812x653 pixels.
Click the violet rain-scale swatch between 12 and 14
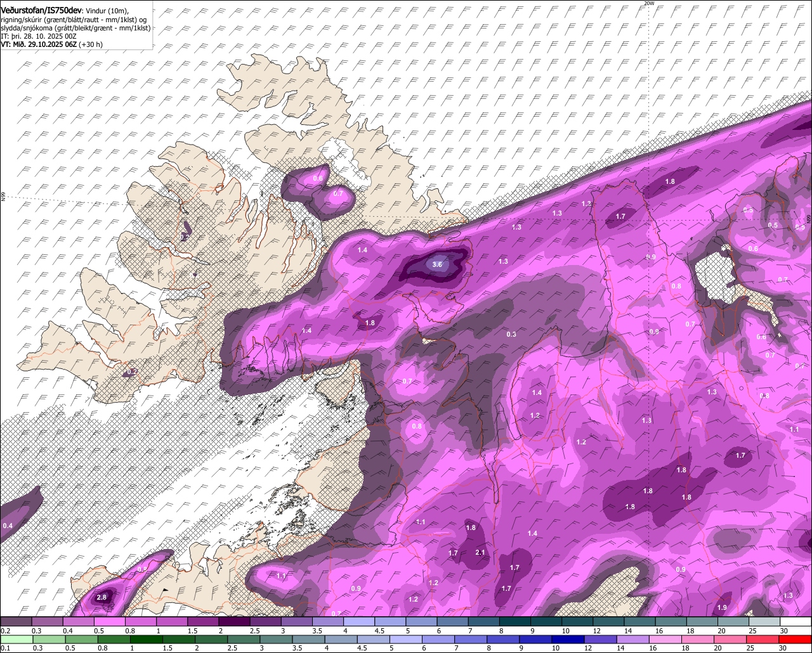point(601,640)
